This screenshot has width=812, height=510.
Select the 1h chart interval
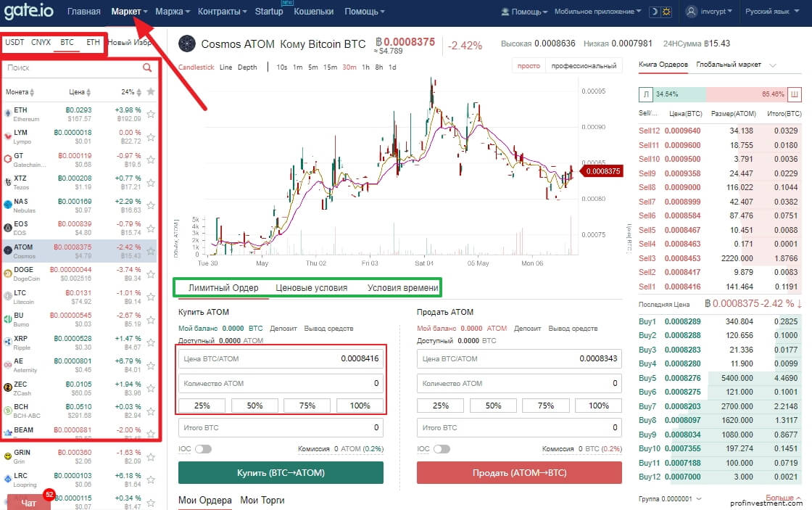point(365,67)
